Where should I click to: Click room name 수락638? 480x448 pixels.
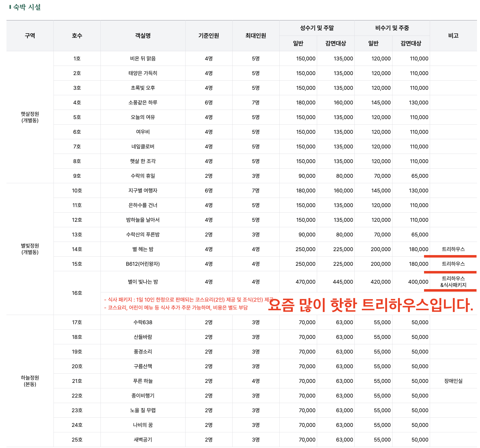[143, 322]
